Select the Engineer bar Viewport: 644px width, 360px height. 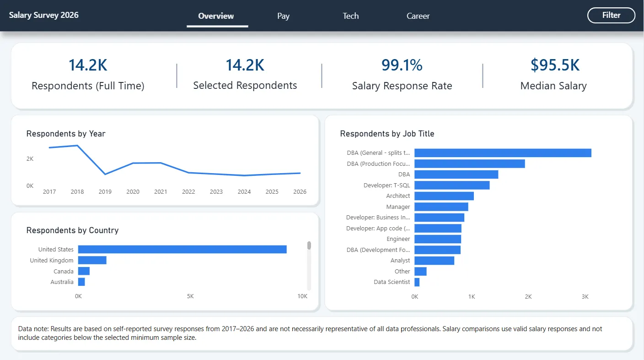438,239
